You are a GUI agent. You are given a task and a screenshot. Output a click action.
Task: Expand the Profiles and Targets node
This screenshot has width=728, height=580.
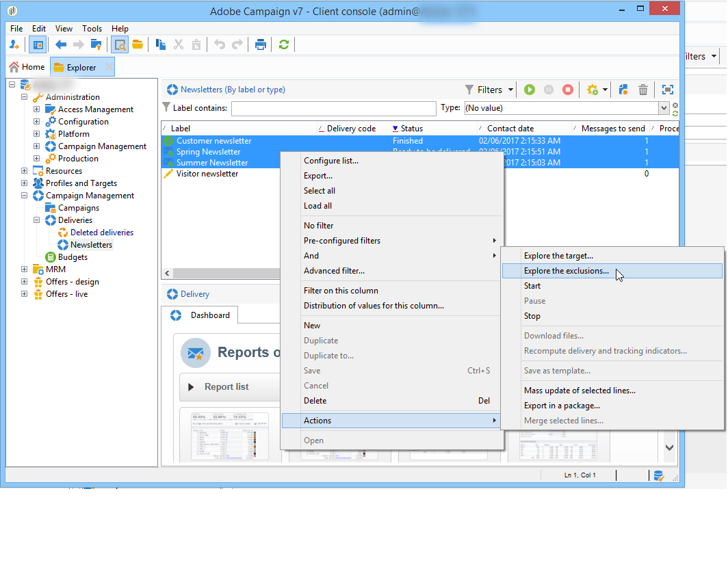[x=24, y=183]
